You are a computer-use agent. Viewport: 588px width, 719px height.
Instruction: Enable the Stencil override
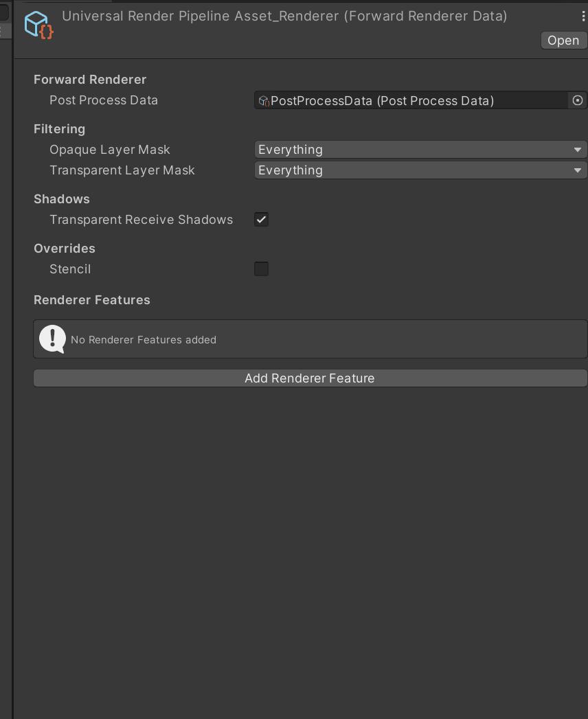[261, 269]
